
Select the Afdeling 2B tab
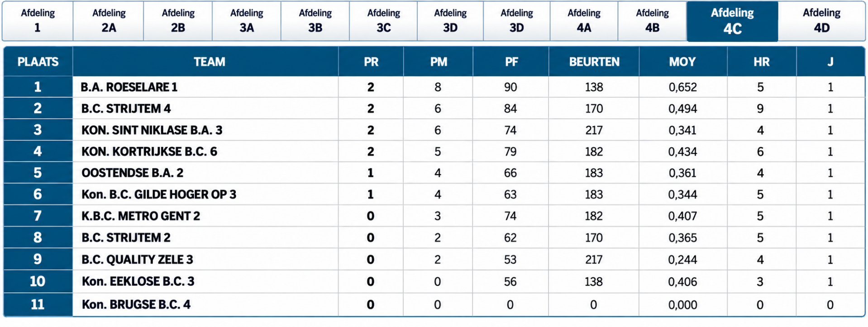178,21
